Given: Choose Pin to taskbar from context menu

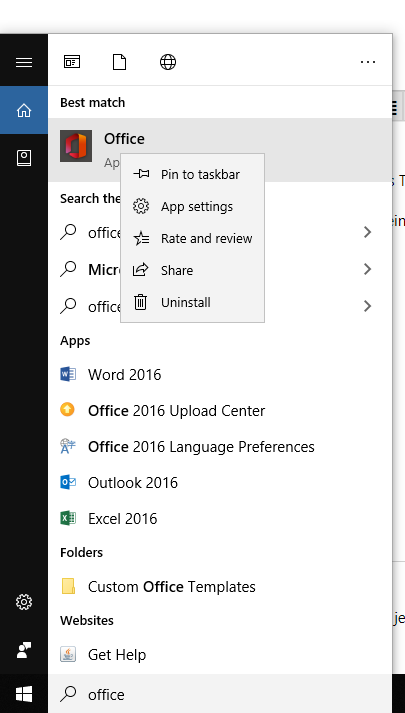Looking at the screenshot, I should click(192, 174).
